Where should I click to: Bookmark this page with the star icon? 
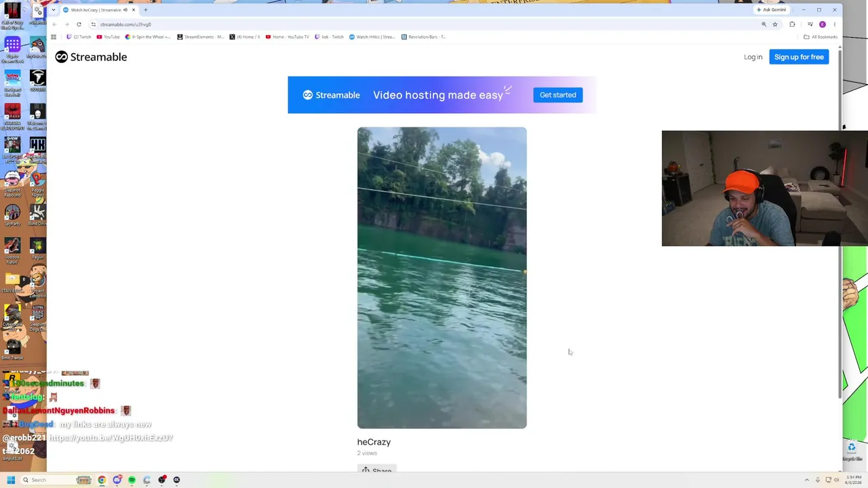click(775, 24)
